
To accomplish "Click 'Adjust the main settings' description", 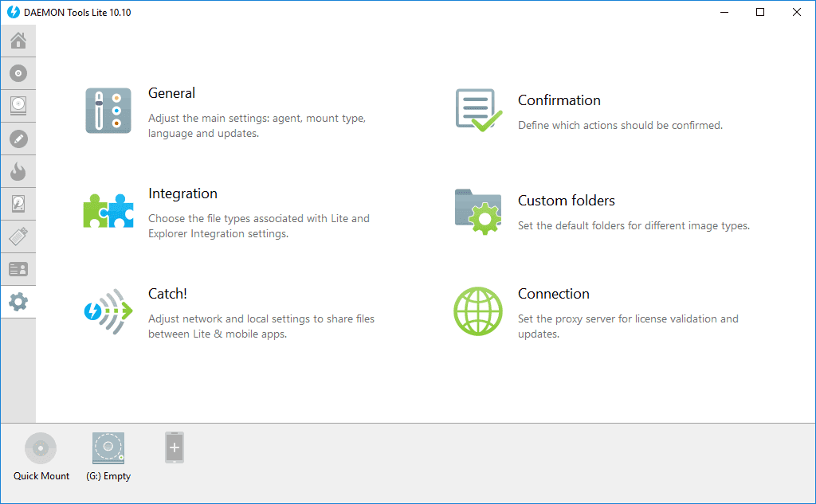I will [x=257, y=126].
